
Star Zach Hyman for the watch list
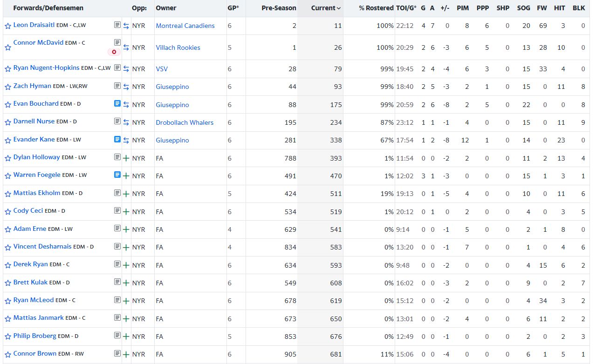8,87
